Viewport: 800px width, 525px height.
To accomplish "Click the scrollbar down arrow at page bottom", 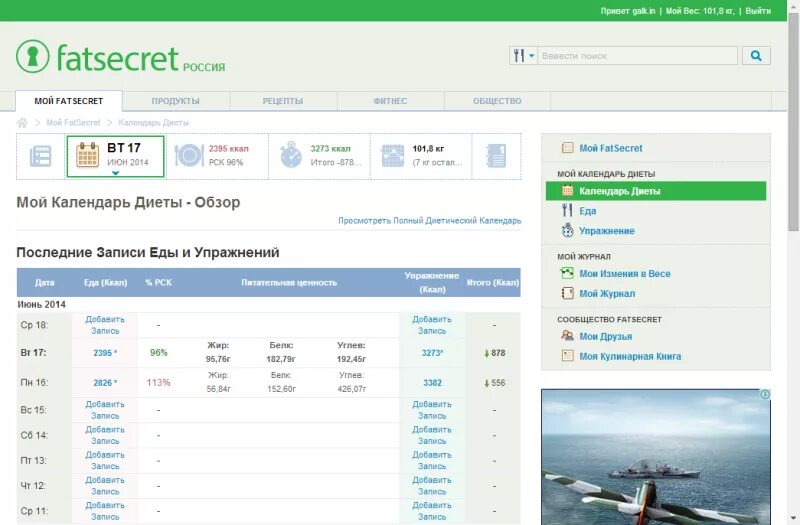I will pos(793,519).
